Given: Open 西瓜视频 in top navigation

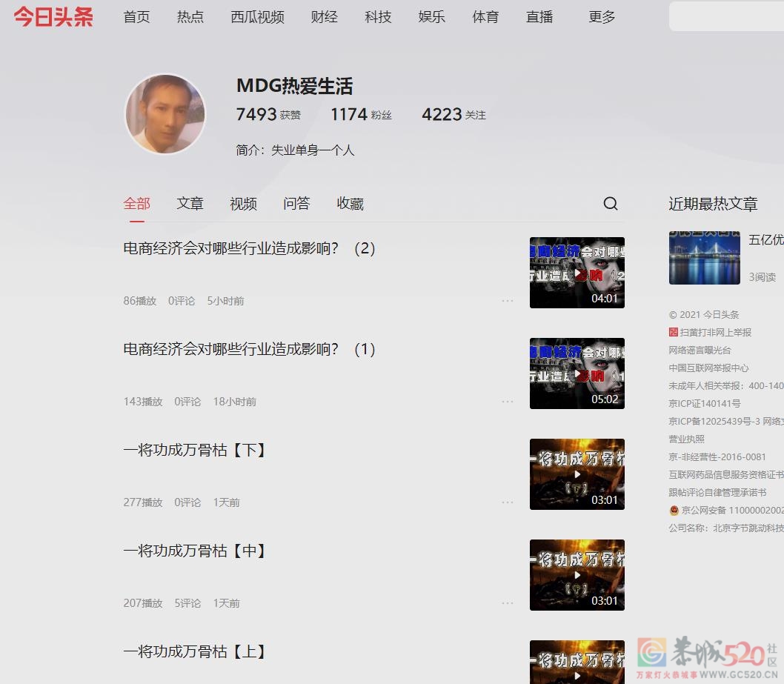Looking at the screenshot, I should click(257, 17).
